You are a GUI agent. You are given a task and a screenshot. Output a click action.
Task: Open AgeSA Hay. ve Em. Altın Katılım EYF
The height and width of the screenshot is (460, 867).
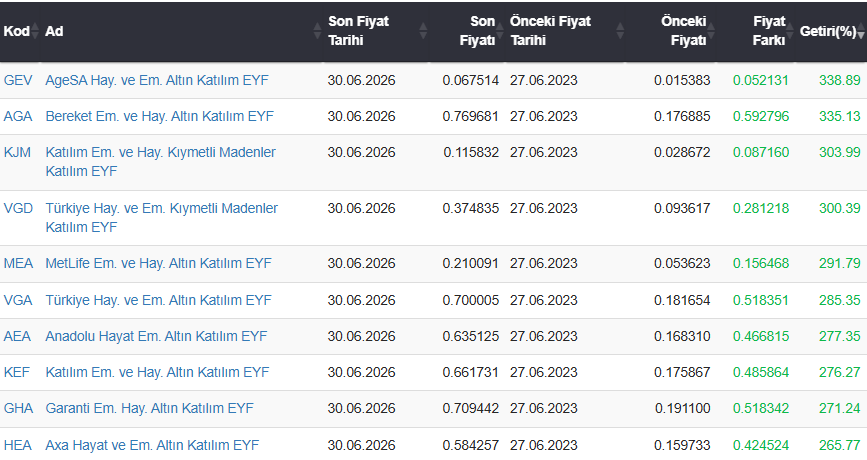coord(157,80)
